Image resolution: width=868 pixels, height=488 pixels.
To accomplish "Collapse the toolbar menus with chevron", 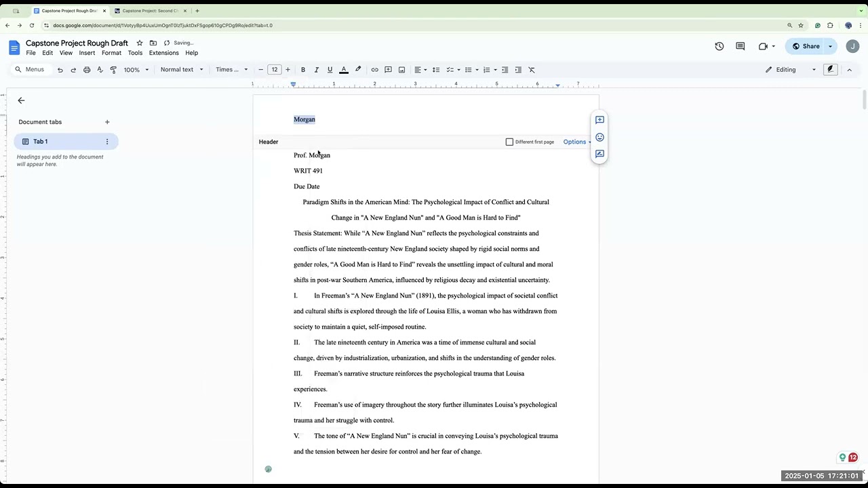I will (849, 70).
